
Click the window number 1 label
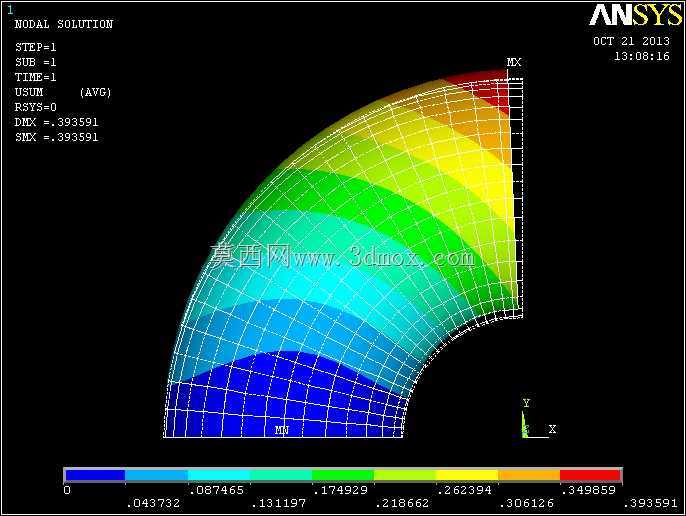click(10, 9)
